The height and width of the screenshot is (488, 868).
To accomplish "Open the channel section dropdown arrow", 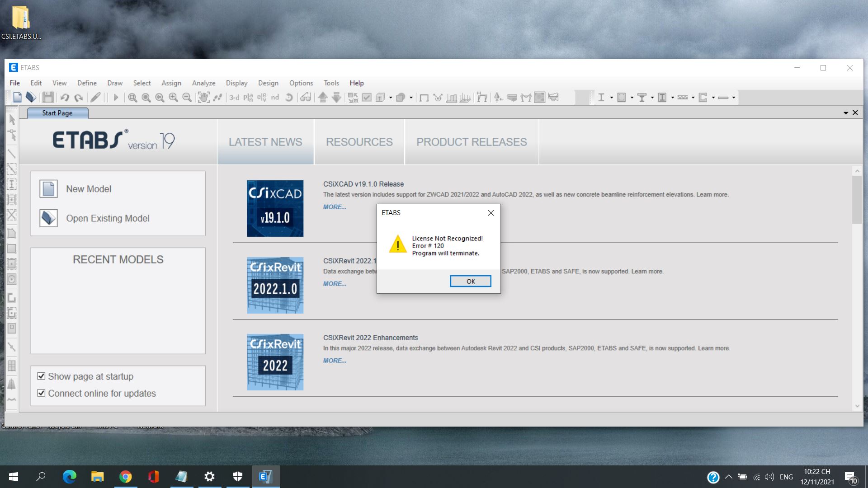I will click(x=713, y=98).
